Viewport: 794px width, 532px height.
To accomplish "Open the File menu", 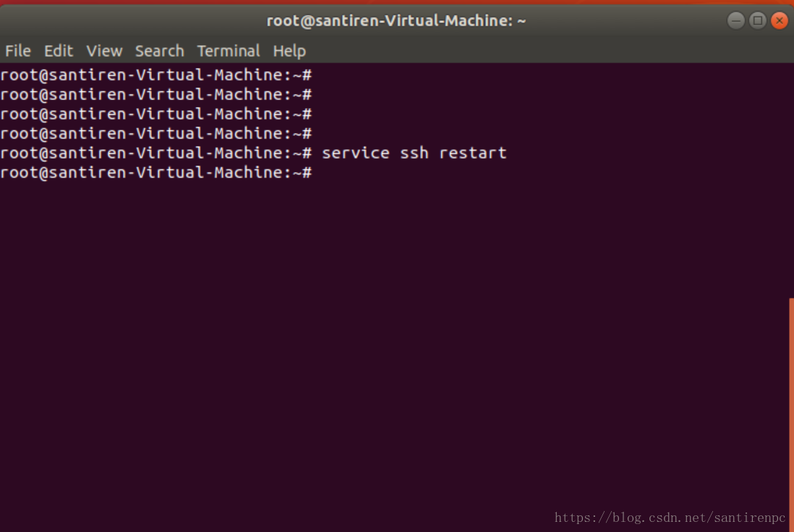I will (x=17, y=51).
